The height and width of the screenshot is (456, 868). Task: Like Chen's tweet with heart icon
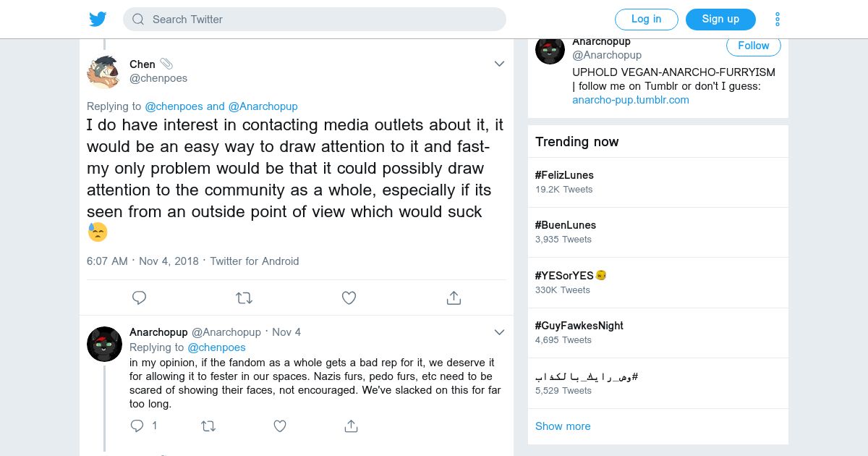[349, 297]
